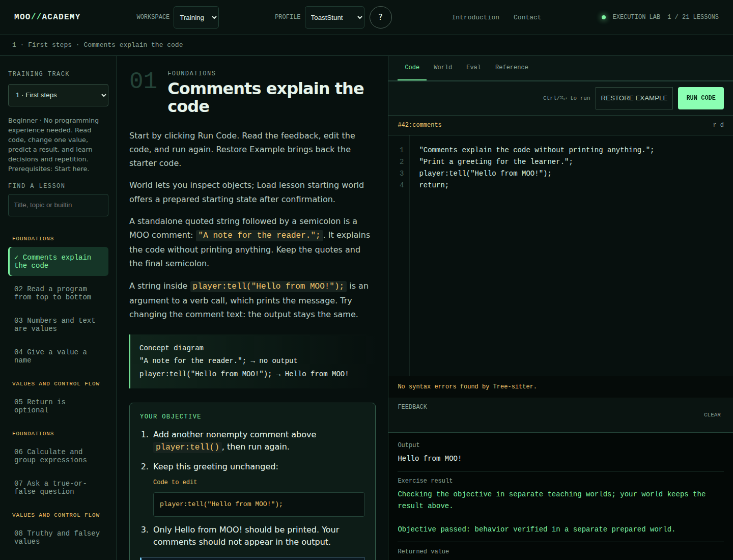The height and width of the screenshot is (560, 733).
Task: Open lesson '08 Truthy and falsey values'
Action: [58, 538]
